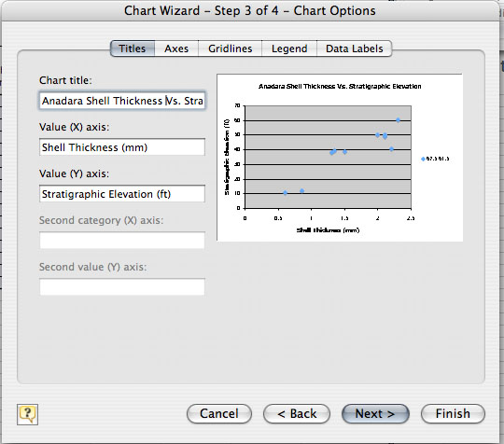Click the gray plot area in preview
This screenshot has height=444, width=504.
pos(328,157)
